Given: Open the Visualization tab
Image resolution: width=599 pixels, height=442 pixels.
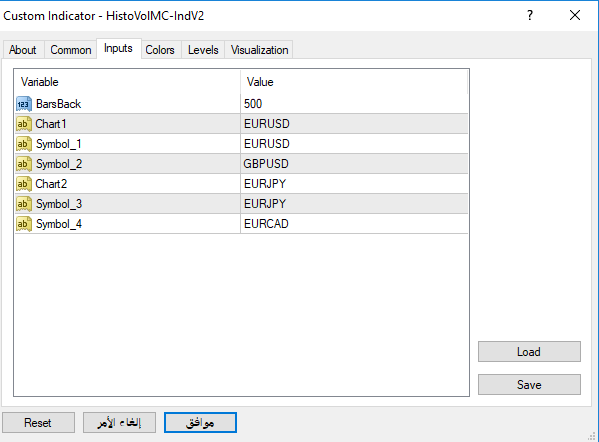Looking at the screenshot, I should coord(259,50).
